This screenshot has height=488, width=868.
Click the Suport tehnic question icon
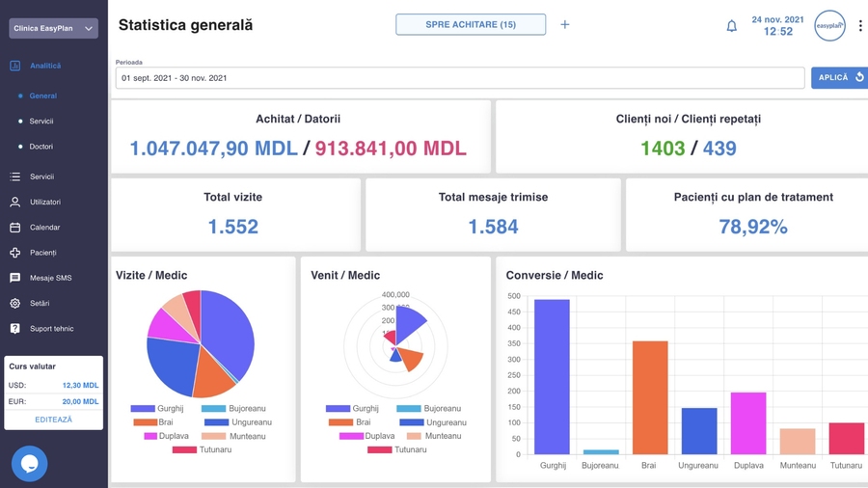tap(15, 329)
